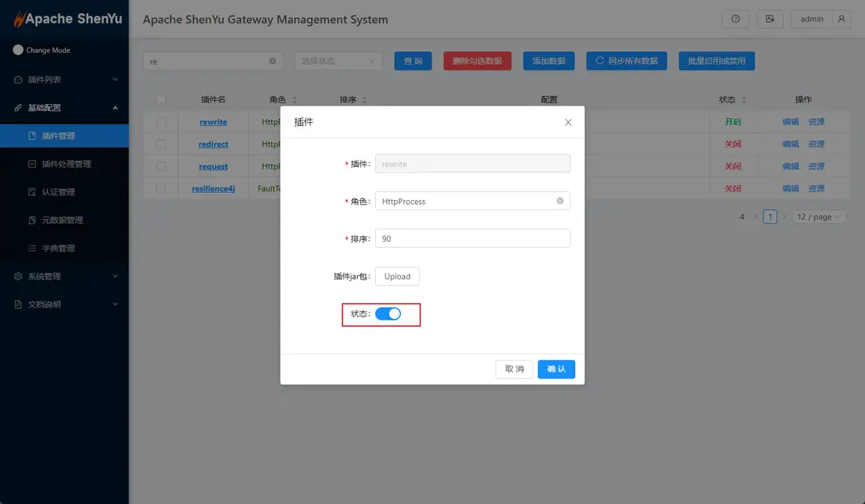This screenshot has height=504, width=865.
Task: Click 资源 for the redirect row
Action: (816, 144)
